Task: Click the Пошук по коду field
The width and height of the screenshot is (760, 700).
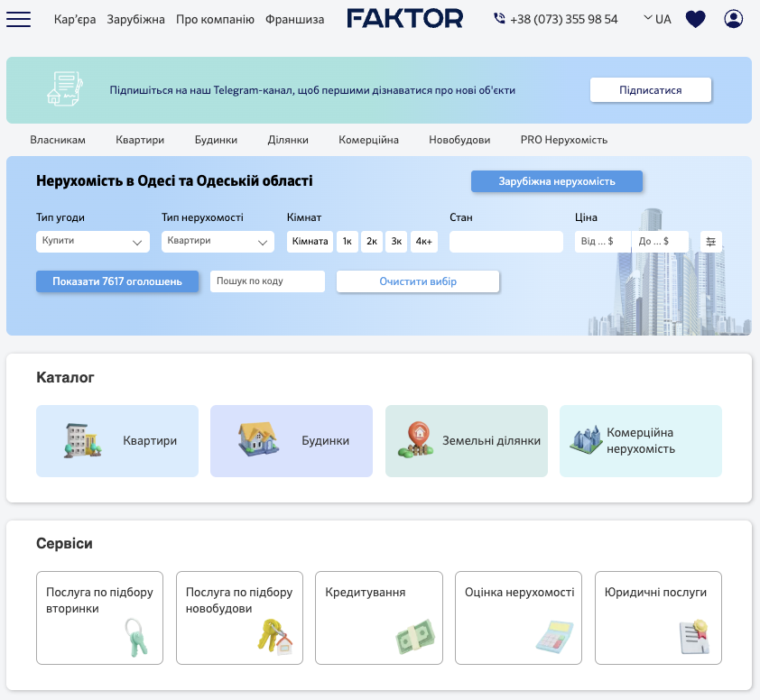Action: pos(267,281)
